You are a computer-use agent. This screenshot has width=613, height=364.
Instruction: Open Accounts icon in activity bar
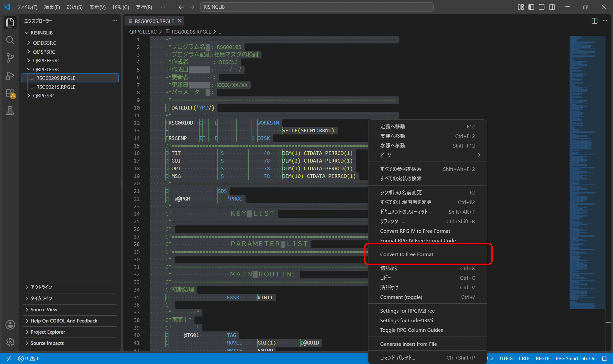(10, 325)
